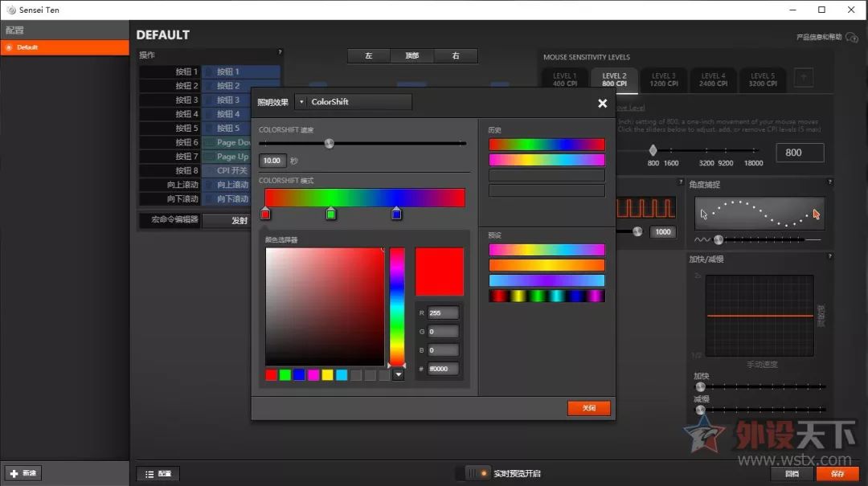Viewport: 868px width, 486px height.
Task: Click the vertical hue strip
Action: click(397, 306)
